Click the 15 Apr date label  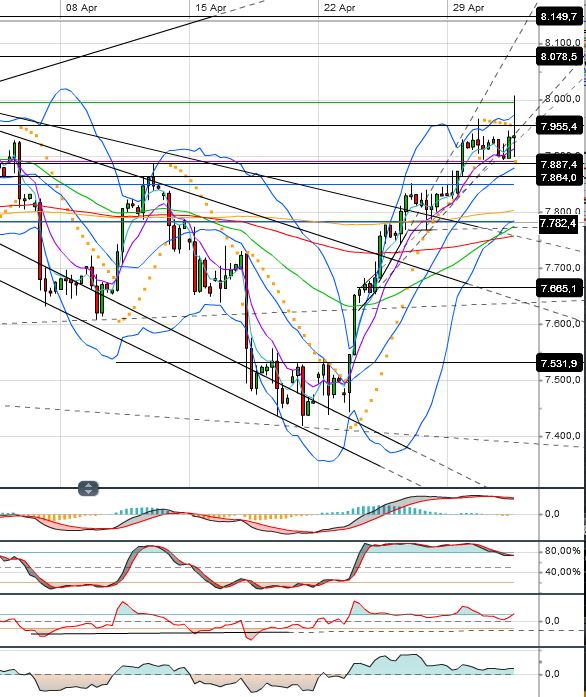click(211, 8)
